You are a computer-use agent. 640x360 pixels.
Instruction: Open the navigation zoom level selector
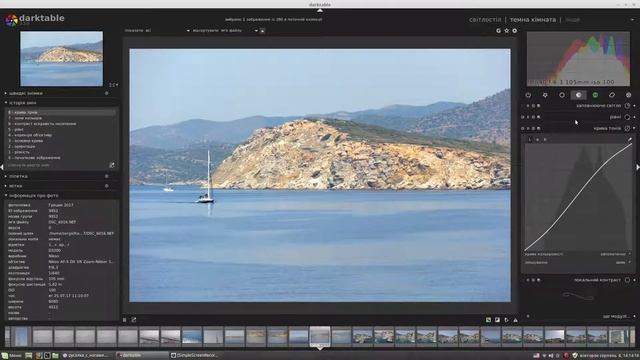point(113,85)
